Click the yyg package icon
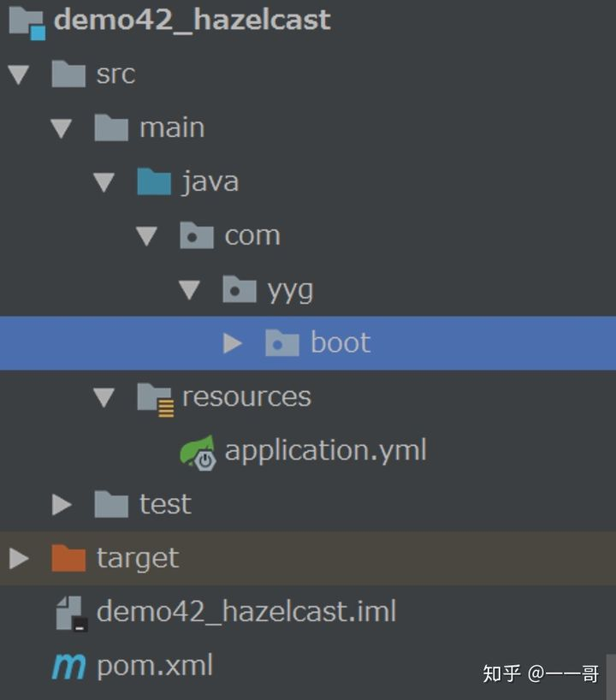 click(240, 289)
